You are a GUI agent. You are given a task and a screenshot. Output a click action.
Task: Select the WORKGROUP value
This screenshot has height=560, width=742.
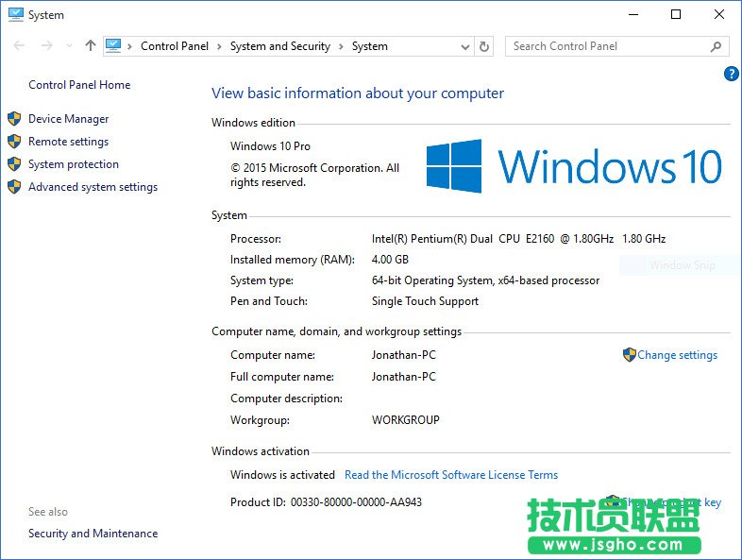pyautogui.click(x=406, y=420)
